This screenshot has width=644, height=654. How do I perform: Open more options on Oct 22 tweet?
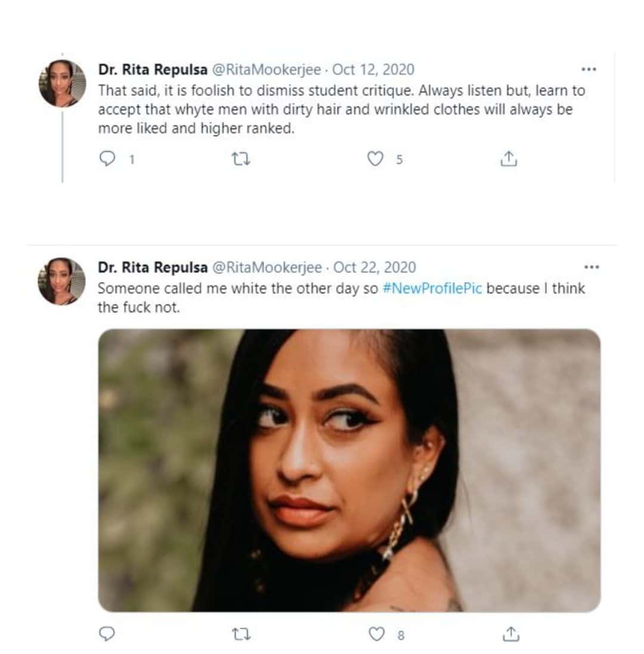tap(591, 267)
